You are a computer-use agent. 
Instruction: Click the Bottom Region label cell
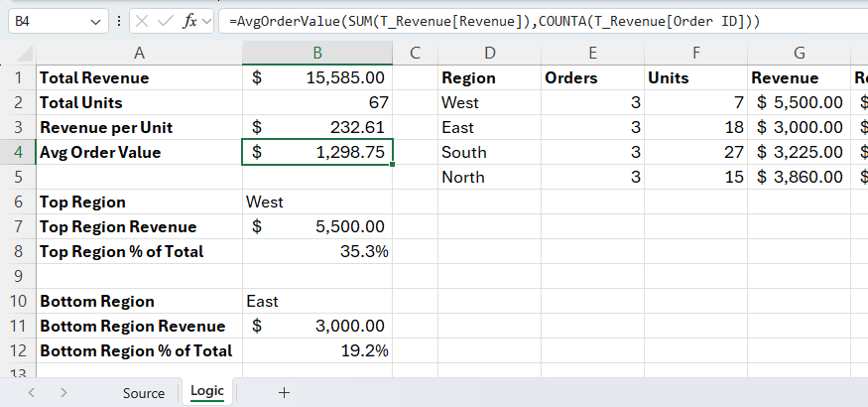click(x=139, y=301)
